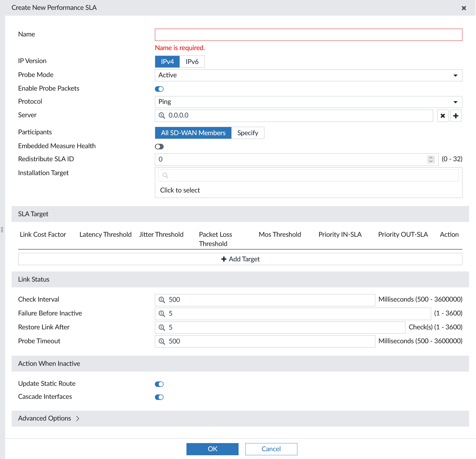
Task: Open the Probe Mode dropdown
Action: [308, 75]
